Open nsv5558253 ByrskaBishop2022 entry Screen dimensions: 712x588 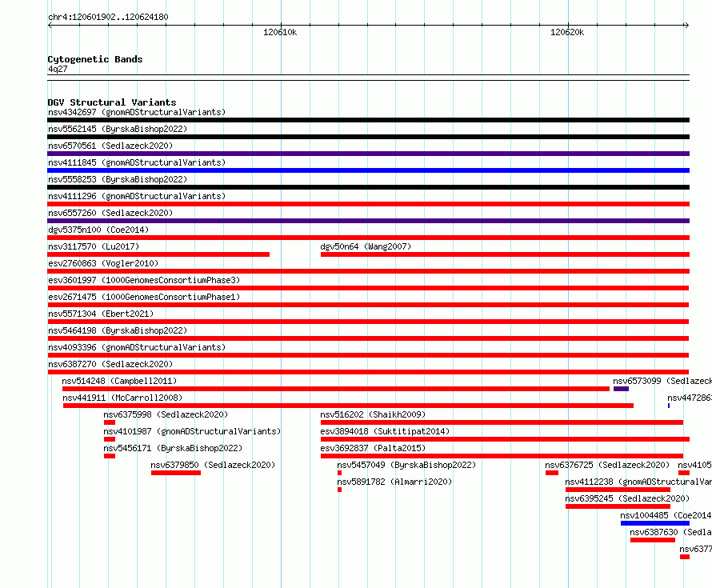(118, 179)
